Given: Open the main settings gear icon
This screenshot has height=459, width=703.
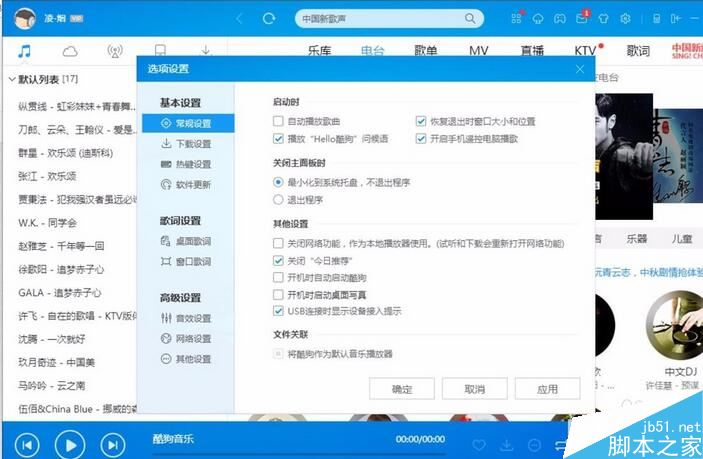Looking at the screenshot, I should (x=625, y=18).
